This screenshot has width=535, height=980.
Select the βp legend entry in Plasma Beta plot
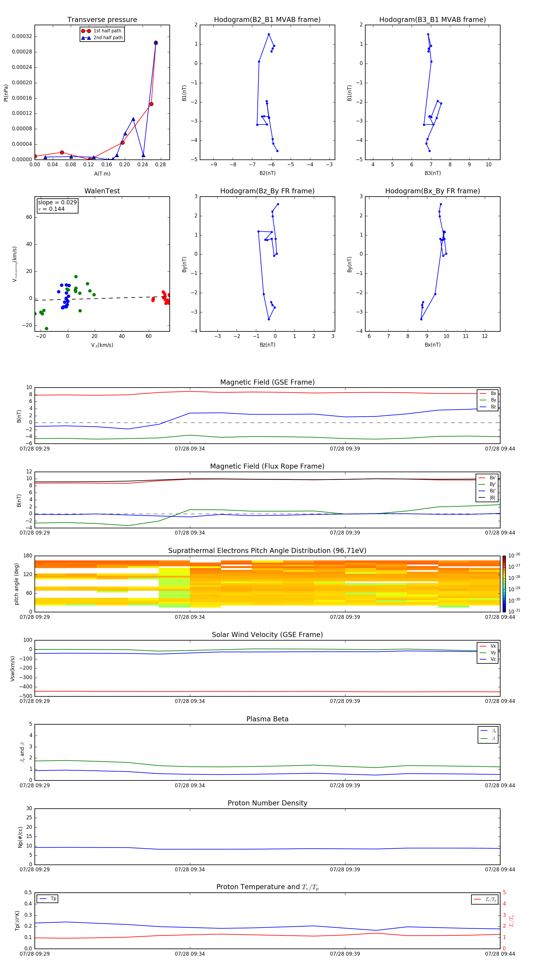click(x=488, y=731)
